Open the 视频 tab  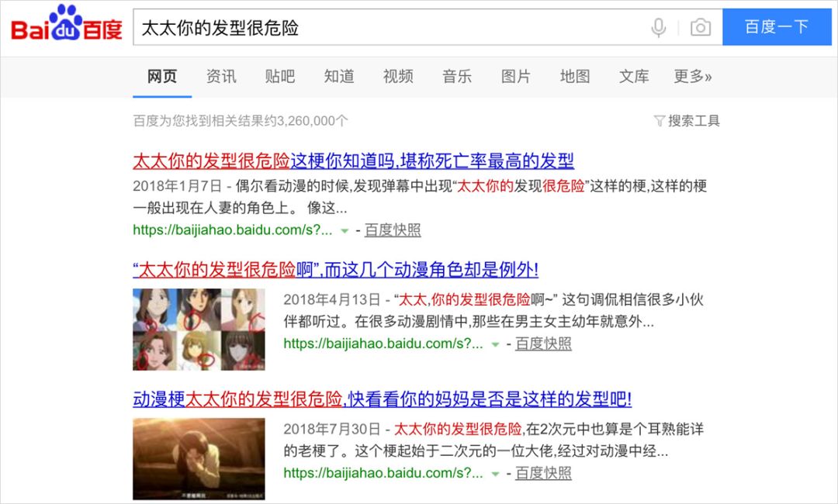(398, 76)
